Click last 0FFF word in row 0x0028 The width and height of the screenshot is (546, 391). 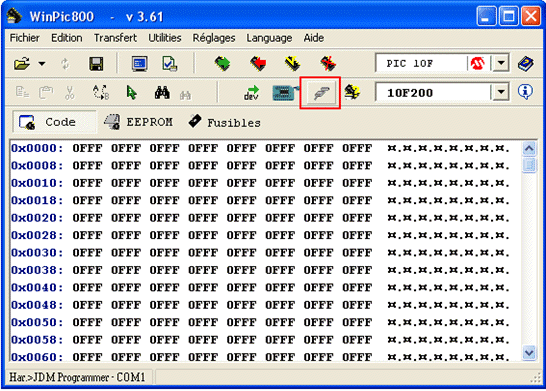tap(357, 235)
